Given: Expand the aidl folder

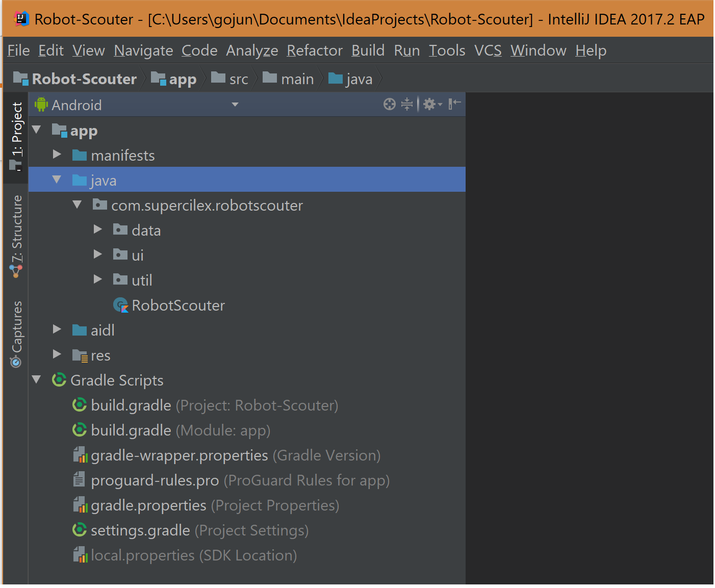Looking at the screenshot, I should 57,329.
